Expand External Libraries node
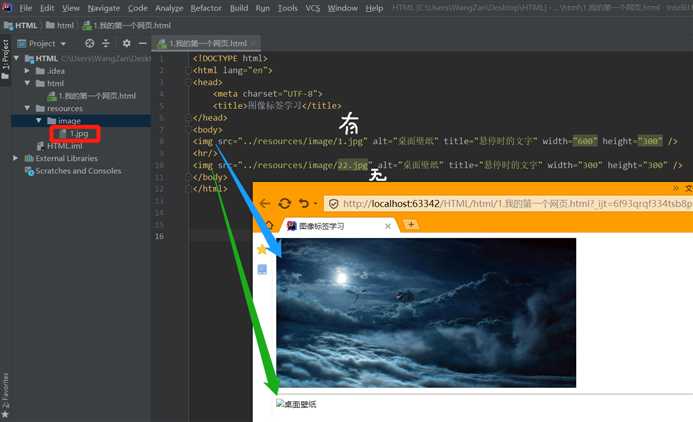 click(x=16, y=158)
